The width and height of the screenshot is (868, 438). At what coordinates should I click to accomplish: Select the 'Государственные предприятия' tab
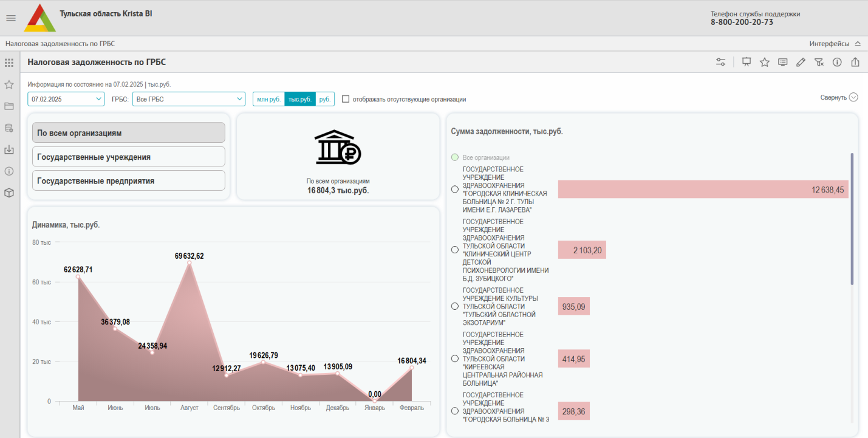[x=128, y=181]
